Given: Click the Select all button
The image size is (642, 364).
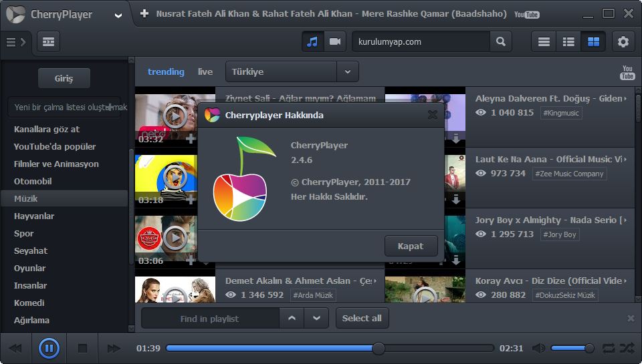Looking at the screenshot, I should tap(362, 318).
